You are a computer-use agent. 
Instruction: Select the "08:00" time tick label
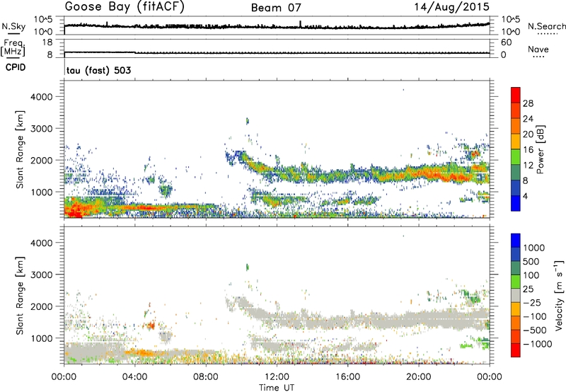coord(206,377)
